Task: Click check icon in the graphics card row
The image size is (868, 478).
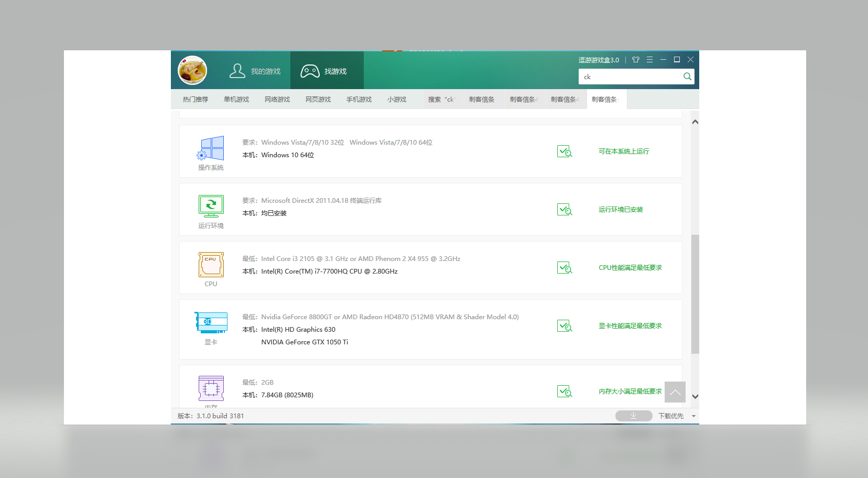Action: pos(565,326)
